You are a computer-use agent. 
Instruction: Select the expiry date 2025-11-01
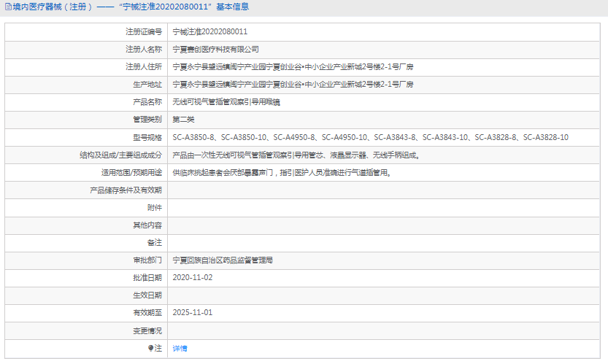click(193, 312)
